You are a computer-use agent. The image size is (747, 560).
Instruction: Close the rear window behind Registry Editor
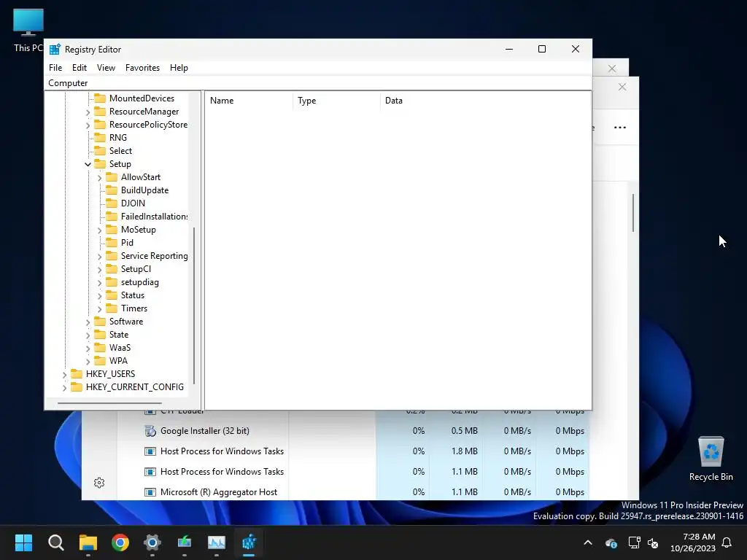(x=612, y=69)
